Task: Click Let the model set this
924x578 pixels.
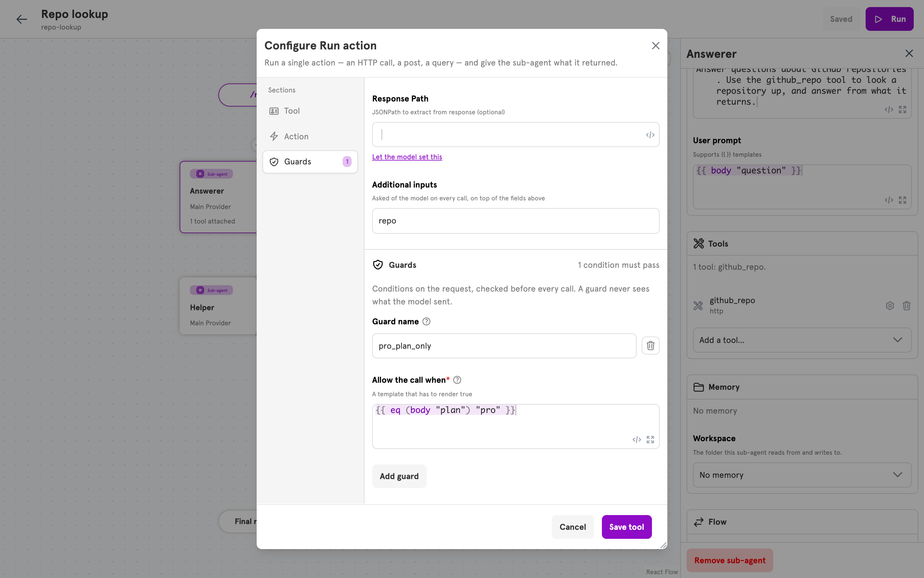Action: point(407,157)
